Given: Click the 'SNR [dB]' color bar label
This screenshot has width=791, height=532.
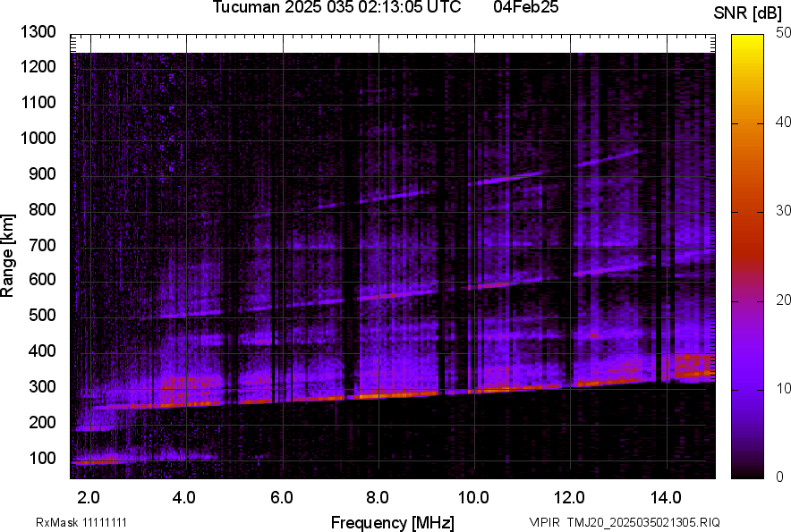Looking at the screenshot, I should coord(747,13).
